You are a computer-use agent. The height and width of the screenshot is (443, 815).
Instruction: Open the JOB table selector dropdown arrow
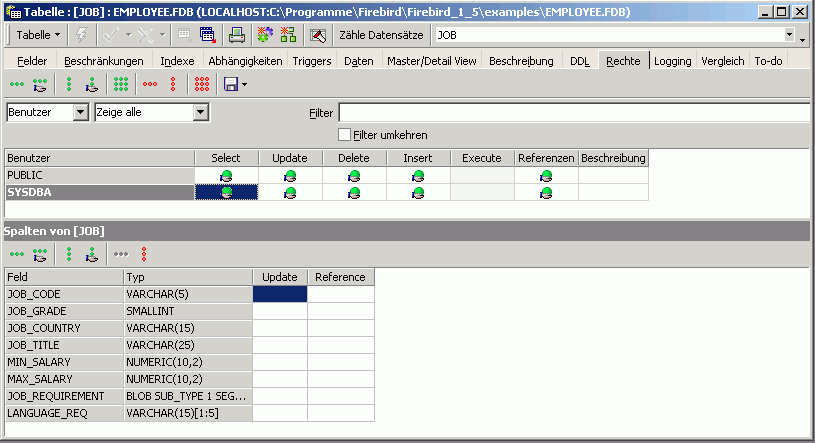point(790,35)
